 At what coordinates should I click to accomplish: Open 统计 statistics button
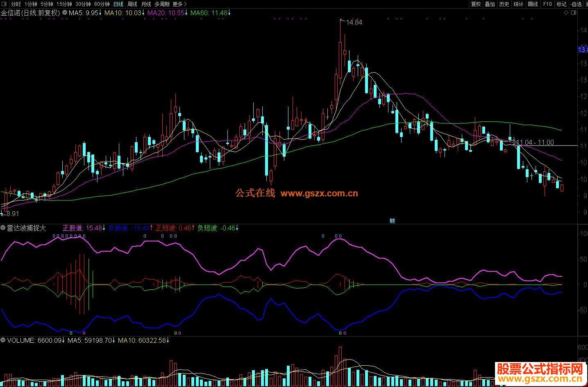[x=518, y=4]
